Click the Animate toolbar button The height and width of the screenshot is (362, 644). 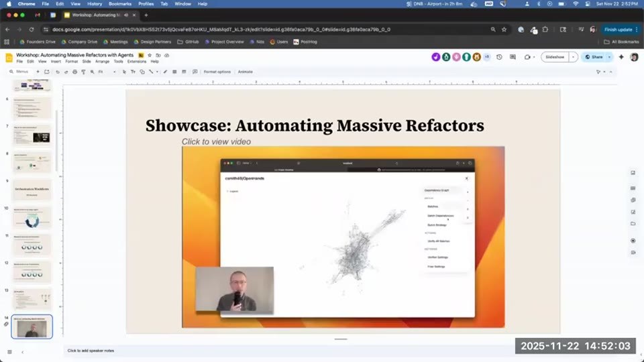(x=246, y=72)
